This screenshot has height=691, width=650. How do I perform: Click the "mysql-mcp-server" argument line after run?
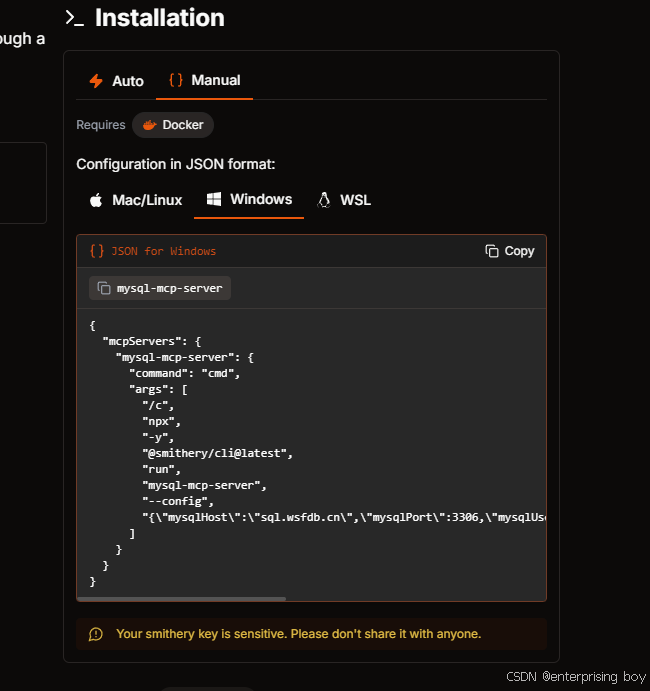pos(204,486)
